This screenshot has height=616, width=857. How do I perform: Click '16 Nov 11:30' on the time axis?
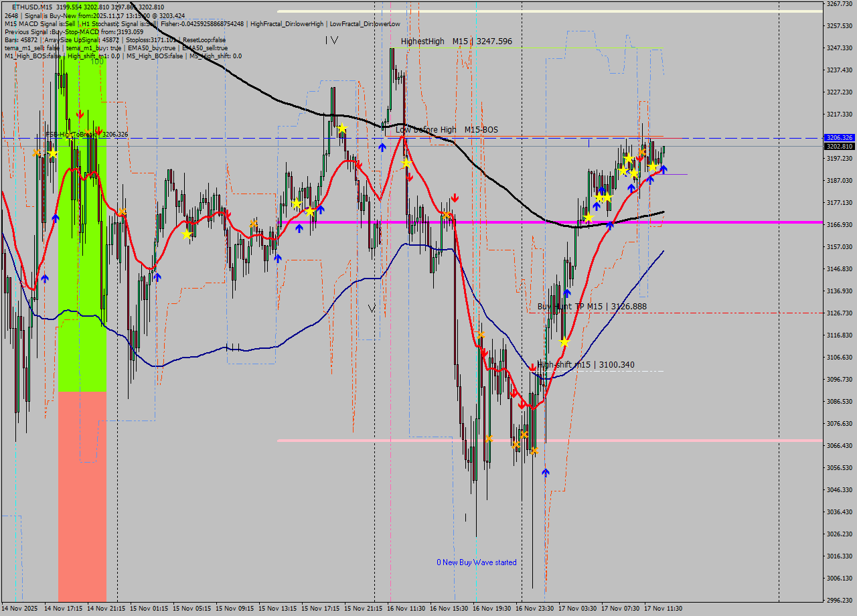pyautogui.click(x=406, y=609)
